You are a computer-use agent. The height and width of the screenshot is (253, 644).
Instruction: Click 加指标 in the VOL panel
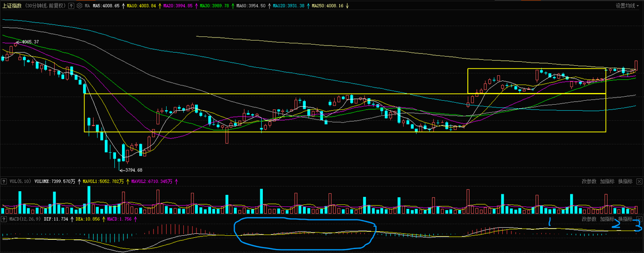[x=607, y=181]
